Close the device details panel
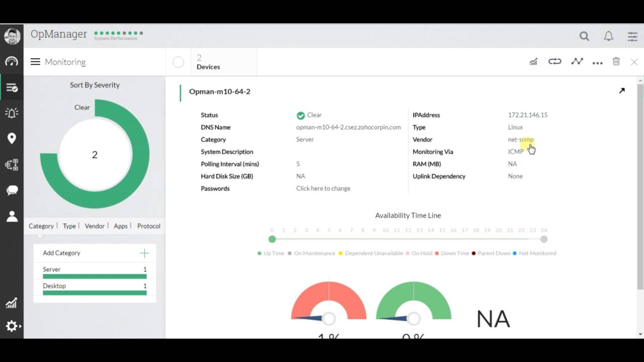Image resolution: width=644 pixels, height=362 pixels. 634,62
